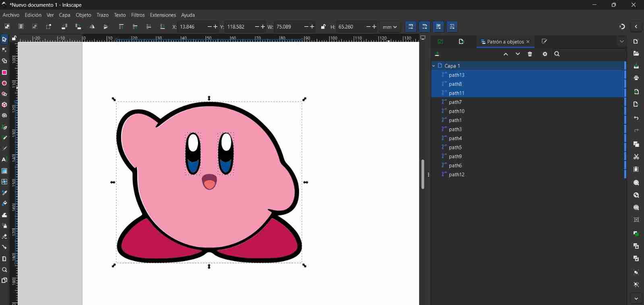Add a new layer in layers panel

[x=437, y=54]
